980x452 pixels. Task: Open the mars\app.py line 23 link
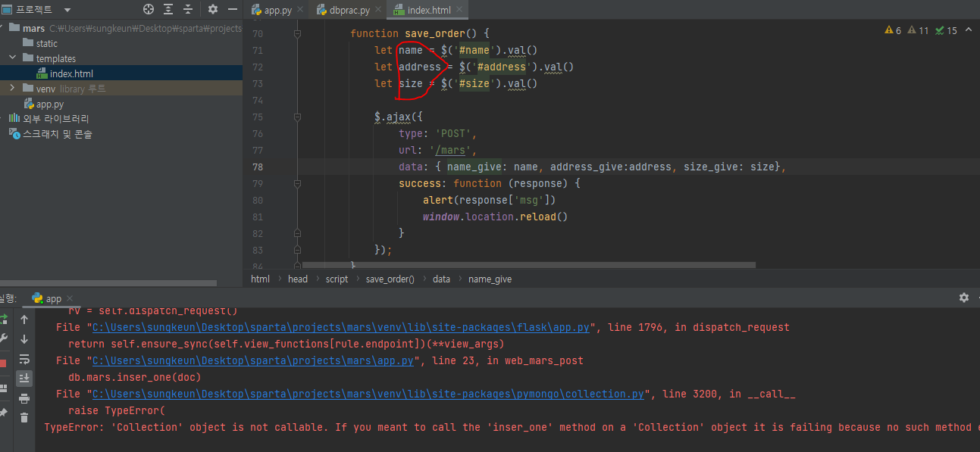pos(253,360)
